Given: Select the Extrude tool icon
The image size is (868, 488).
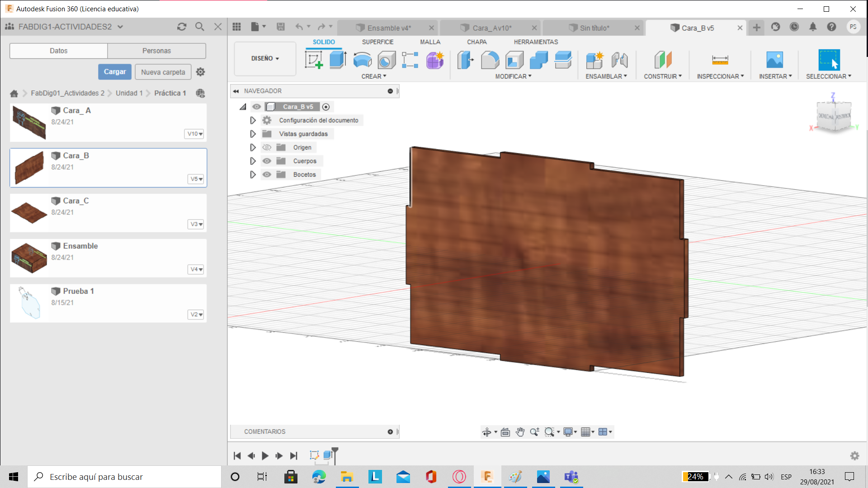Looking at the screenshot, I should (x=338, y=60).
